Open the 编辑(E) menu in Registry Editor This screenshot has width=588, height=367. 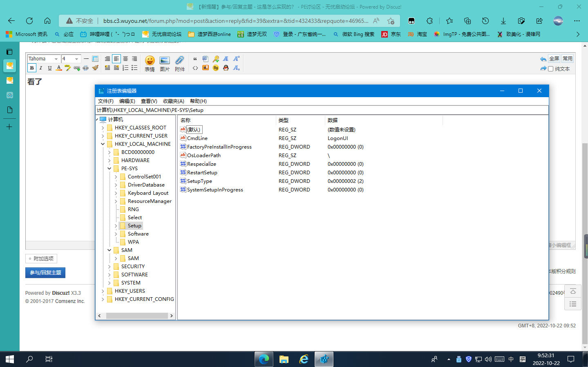click(x=127, y=101)
